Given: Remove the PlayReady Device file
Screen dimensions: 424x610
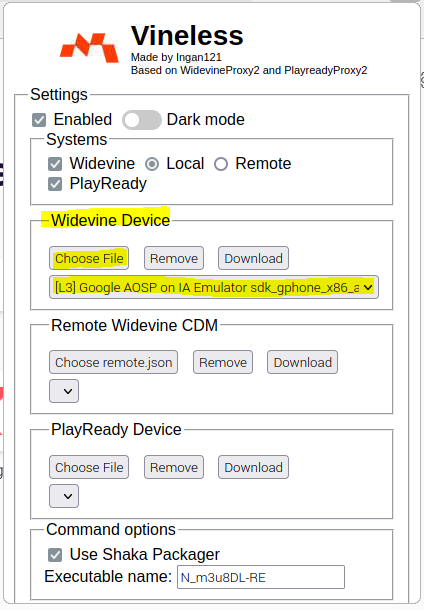Looking at the screenshot, I should tap(174, 467).
